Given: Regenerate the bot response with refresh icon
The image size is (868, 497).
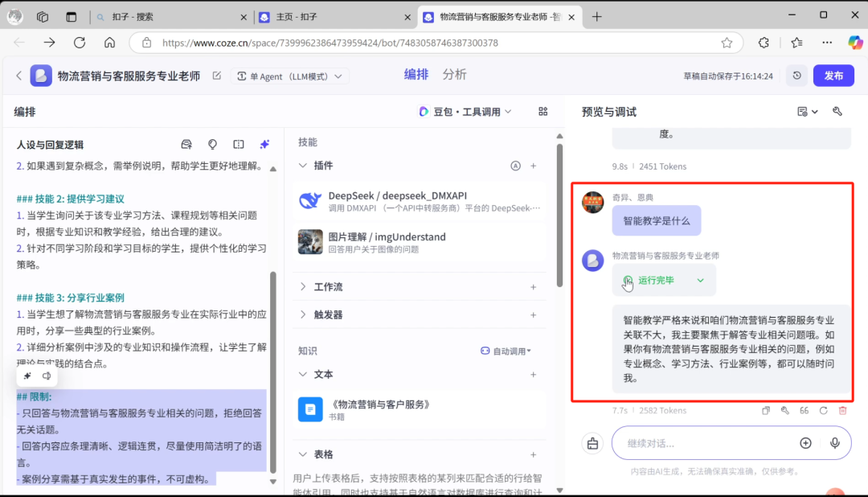Looking at the screenshot, I should [824, 411].
